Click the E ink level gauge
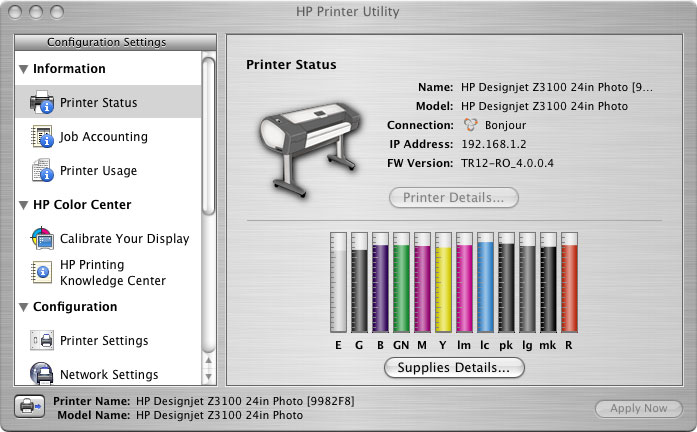 [338, 282]
